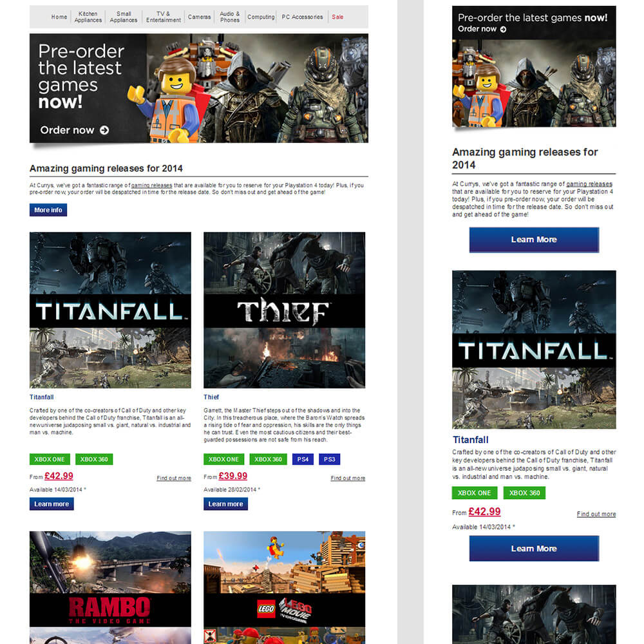Image resolution: width=644 pixels, height=644 pixels.
Task: Select XBOX ONE badge under desktop Titanfall
Action: pyautogui.click(x=50, y=459)
